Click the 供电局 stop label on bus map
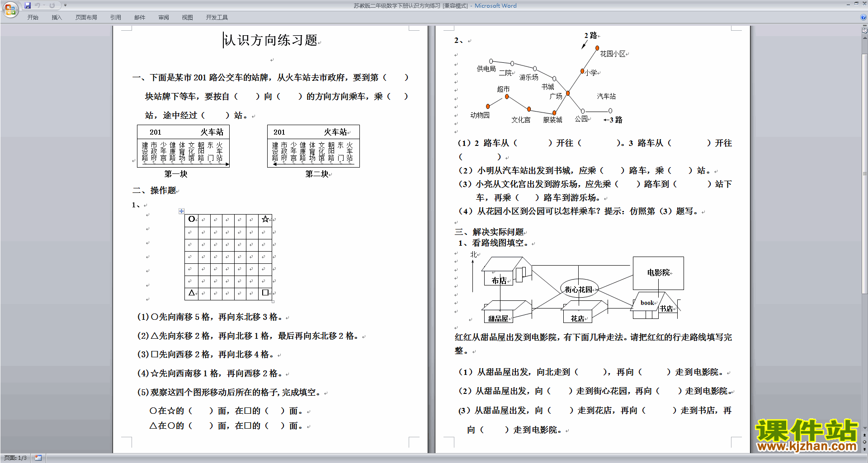868x463 pixels. coord(486,69)
